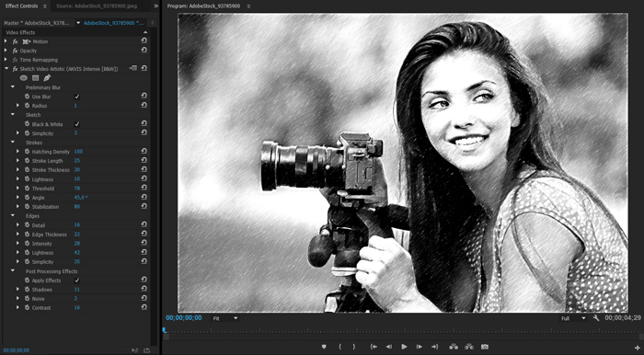Open the button editor plus icon
The image size is (644, 355).
point(637,348)
